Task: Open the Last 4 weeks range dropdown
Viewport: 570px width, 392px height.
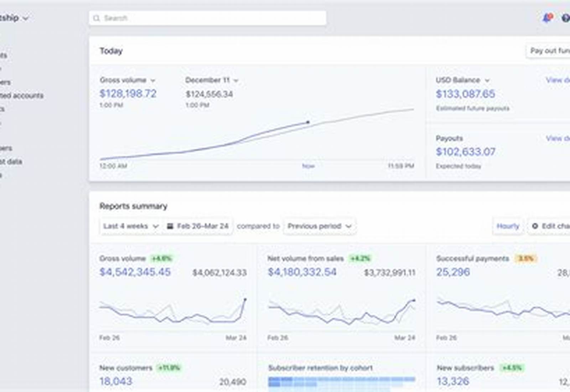Action: [x=131, y=226]
